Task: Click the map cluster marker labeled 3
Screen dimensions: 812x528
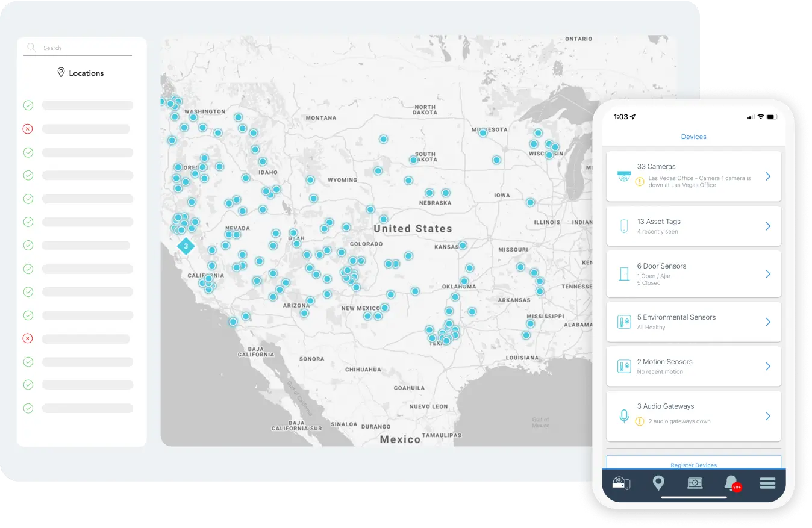Action: pos(186,246)
